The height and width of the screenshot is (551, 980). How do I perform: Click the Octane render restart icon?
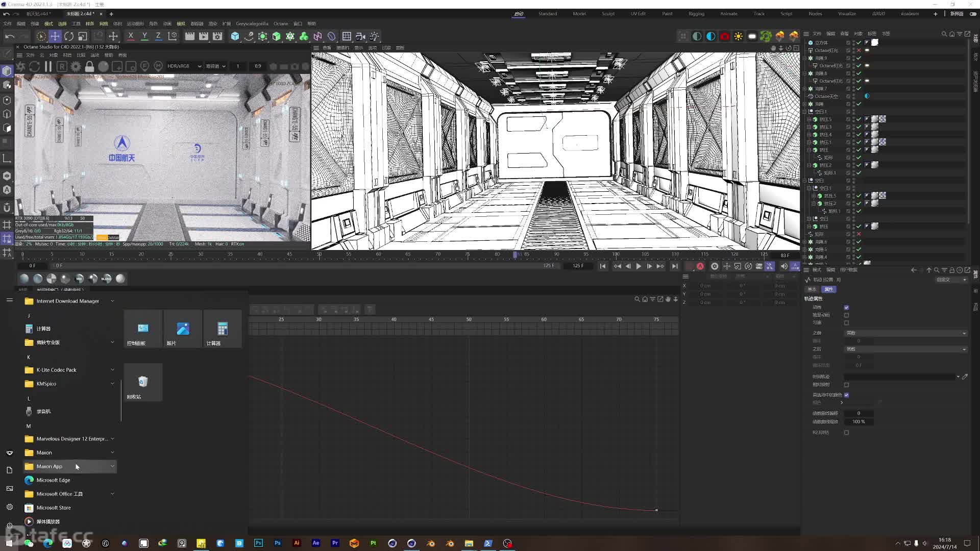point(35,66)
